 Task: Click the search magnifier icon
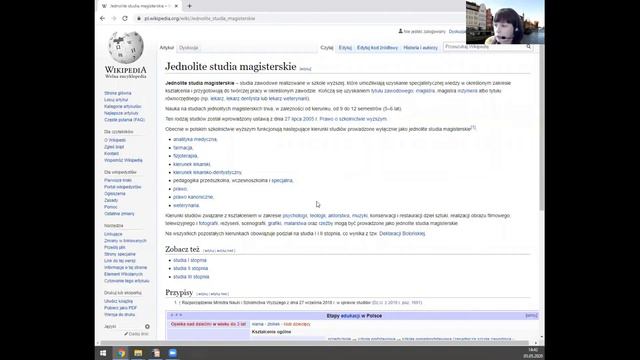click(529, 47)
